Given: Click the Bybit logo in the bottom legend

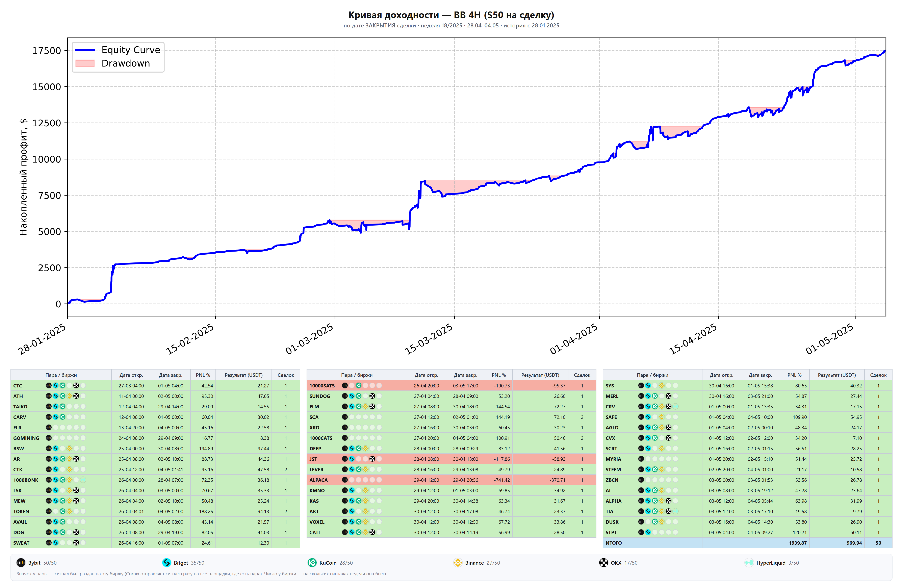Looking at the screenshot, I should 21,563.
